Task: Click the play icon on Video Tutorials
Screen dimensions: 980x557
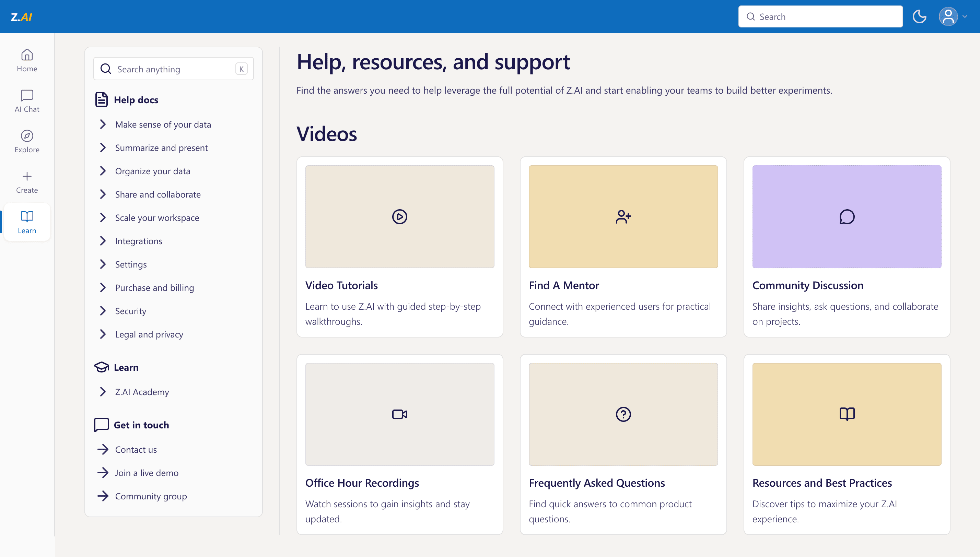Action: tap(399, 216)
